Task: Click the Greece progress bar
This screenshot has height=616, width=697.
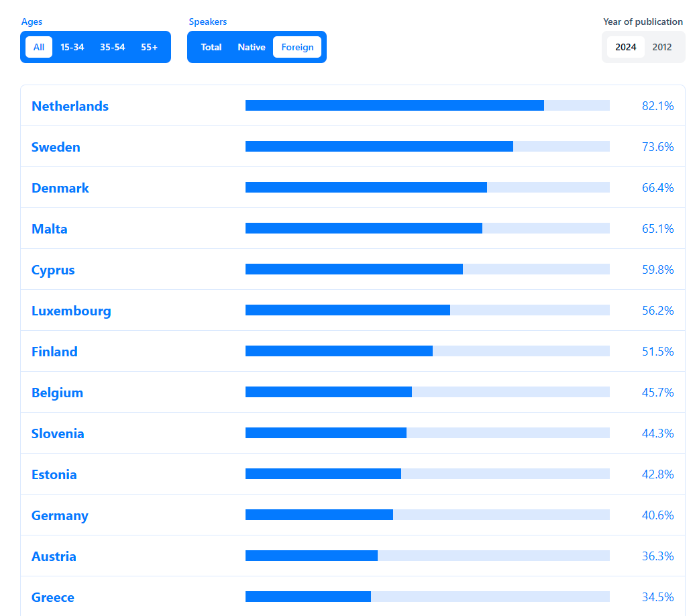Action: (427, 597)
